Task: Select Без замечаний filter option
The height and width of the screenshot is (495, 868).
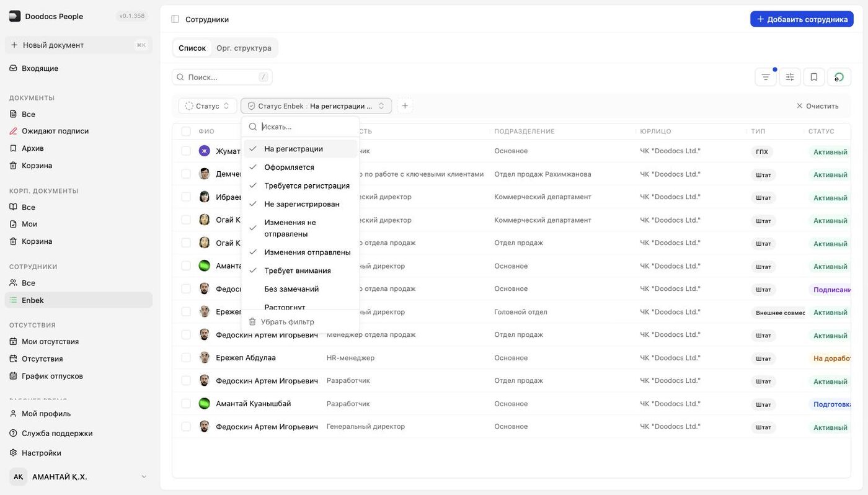Action: pyautogui.click(x=300, y=289)
